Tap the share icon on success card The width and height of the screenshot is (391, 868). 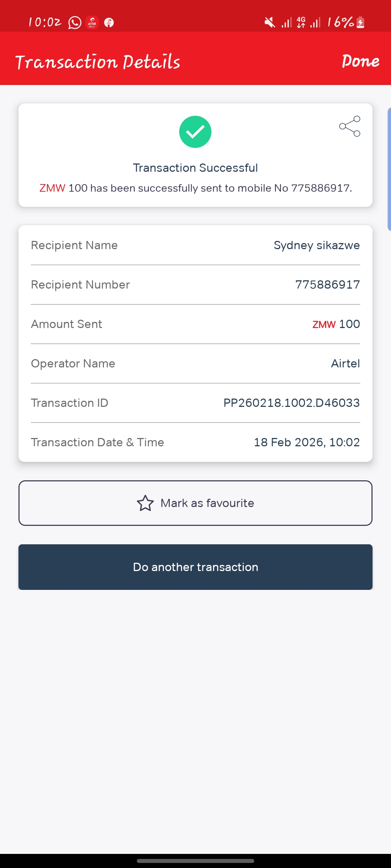point(350,126)
